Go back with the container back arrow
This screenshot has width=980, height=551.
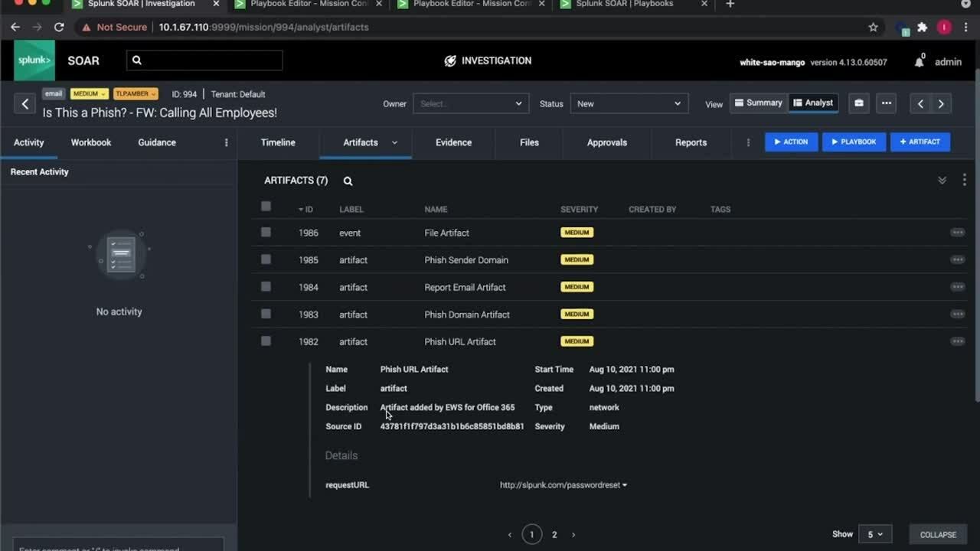pyautogui.click(x=24, y=104)
